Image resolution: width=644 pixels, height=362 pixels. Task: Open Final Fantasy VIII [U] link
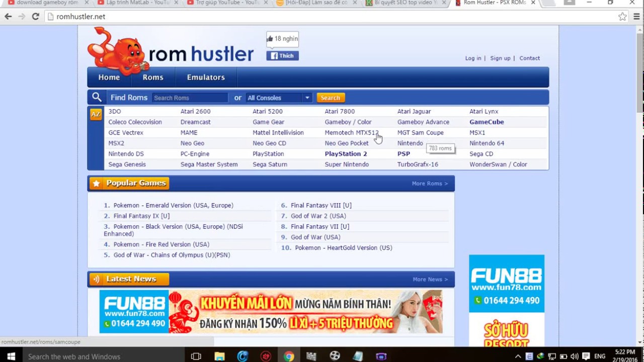coord(321,206)
